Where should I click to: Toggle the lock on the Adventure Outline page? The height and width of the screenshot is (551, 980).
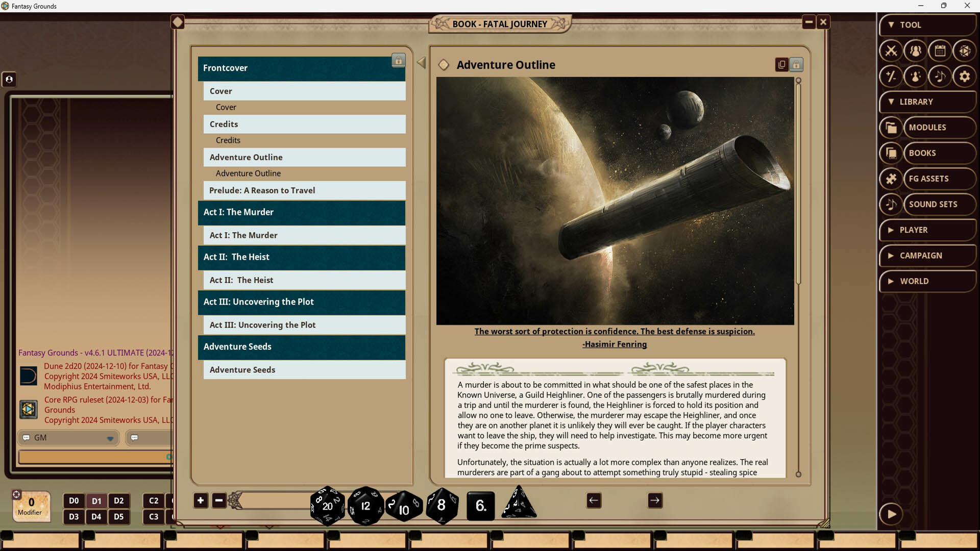797,65
